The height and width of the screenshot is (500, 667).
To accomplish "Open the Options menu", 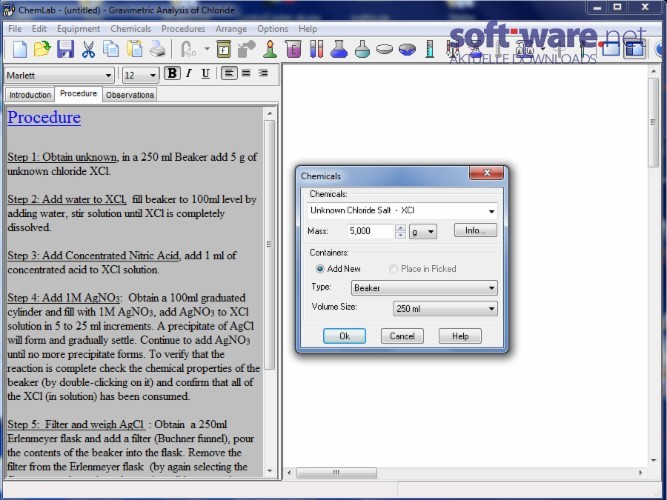I will point(273,29).
